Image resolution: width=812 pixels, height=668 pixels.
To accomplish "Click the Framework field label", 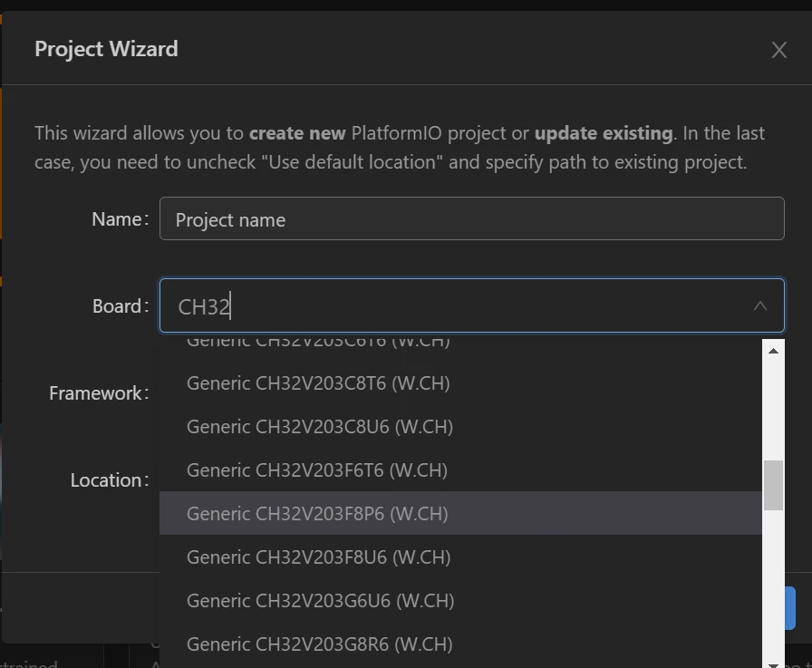I will [x=98, y=393].
